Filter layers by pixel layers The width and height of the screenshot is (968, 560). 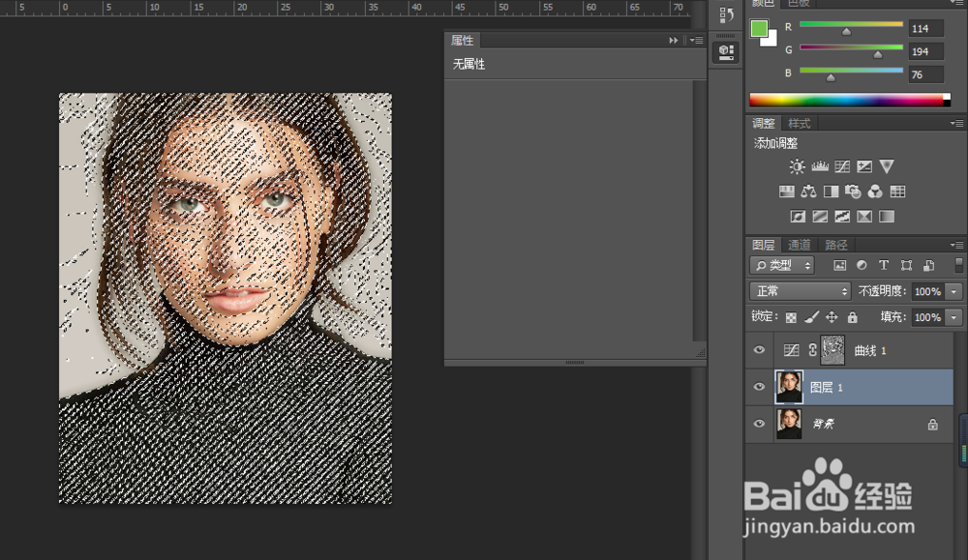point(839,266)
